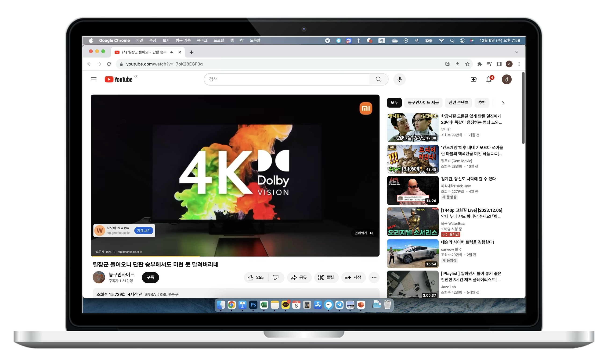Select the 관련 콘텐츠 filter chip
Viewport: 607px width, 364px height.
click(458, 103)
